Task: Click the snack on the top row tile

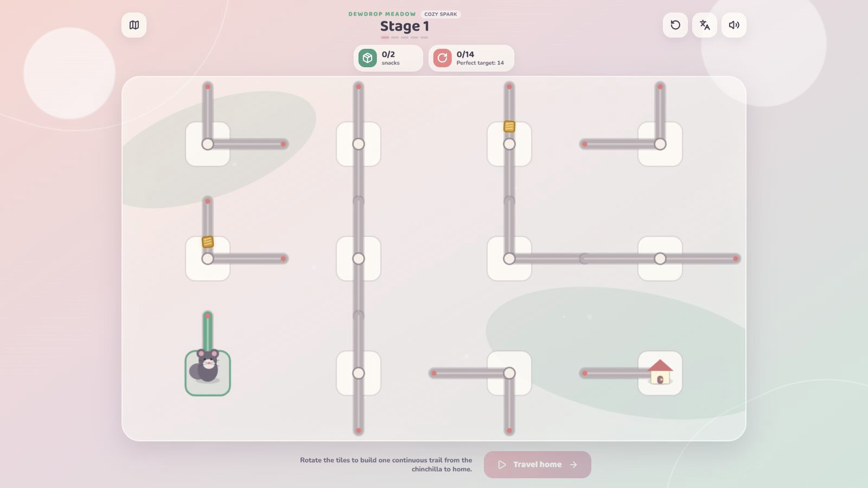Action: (509, 127)
